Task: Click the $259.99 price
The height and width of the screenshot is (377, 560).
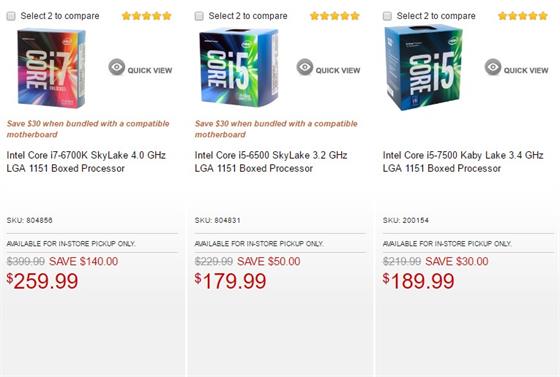Action: (x=42, y=281)
